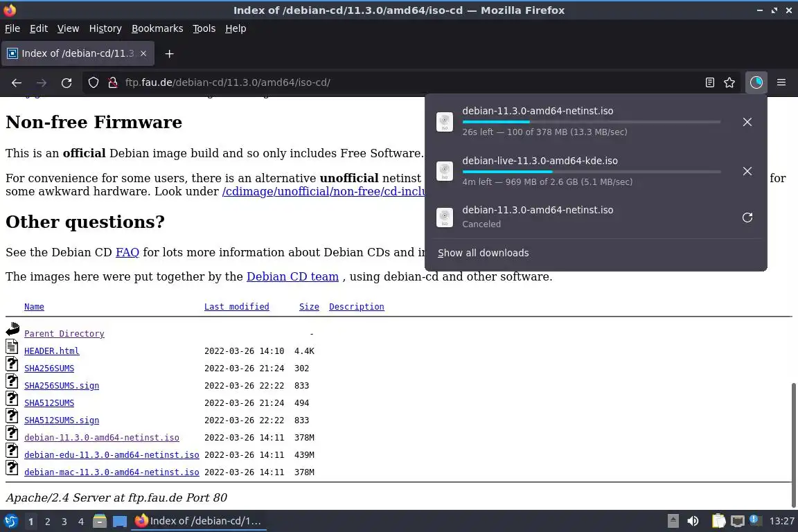Viewport: 798px width, 532px height.
Task: Go back to the previous page
Action: click(17, 82)
